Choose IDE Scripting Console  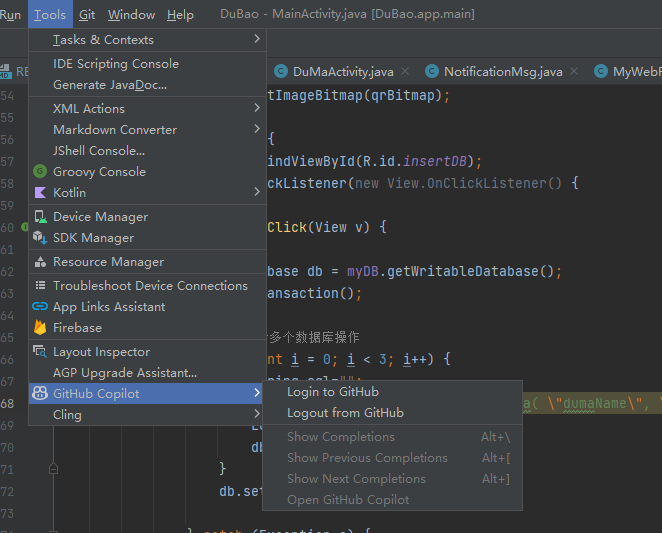click(147, 64)
